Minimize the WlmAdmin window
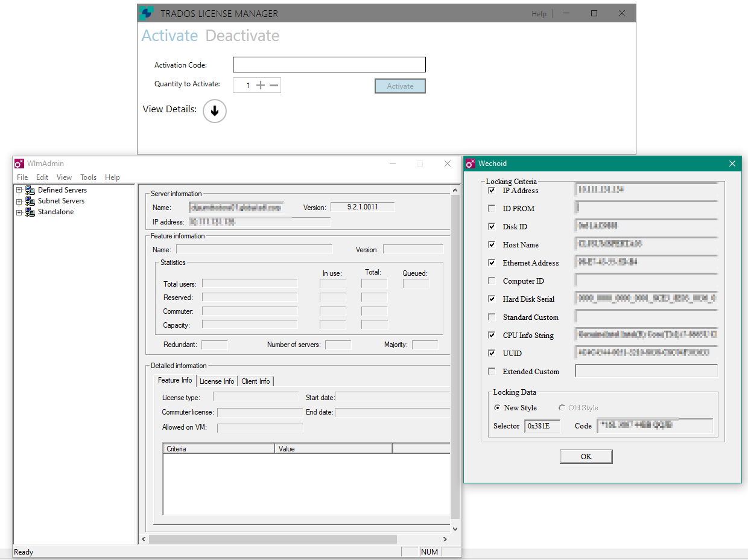Image resolution: width=748 pixels, height=560 pixels. 393,164
